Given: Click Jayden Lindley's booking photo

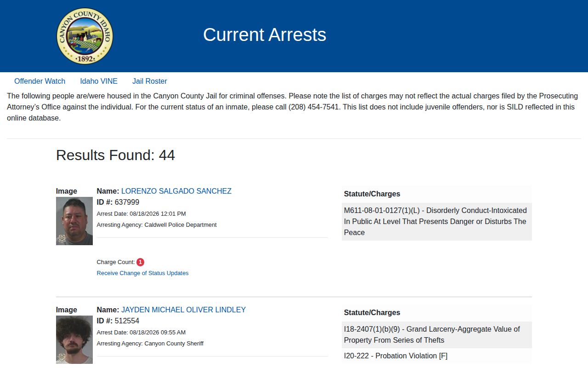Looking at the screenshot, I should click(74, 340).
